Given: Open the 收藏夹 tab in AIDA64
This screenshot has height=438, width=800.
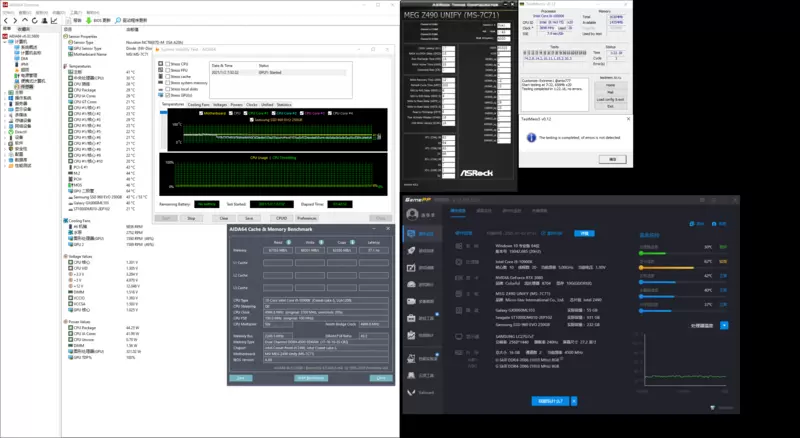Looking at the screenshot, I should [23, 29].
